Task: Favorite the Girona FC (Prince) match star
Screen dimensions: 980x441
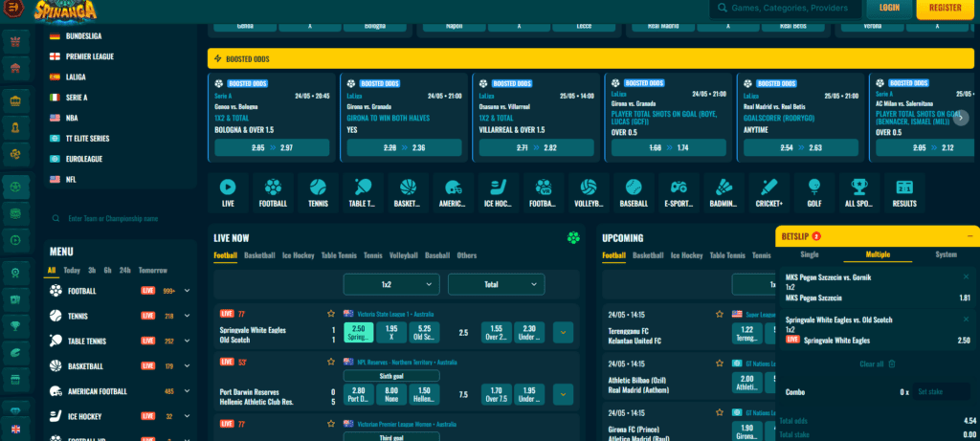Action: pyautogui.click(x=720, y=412)
